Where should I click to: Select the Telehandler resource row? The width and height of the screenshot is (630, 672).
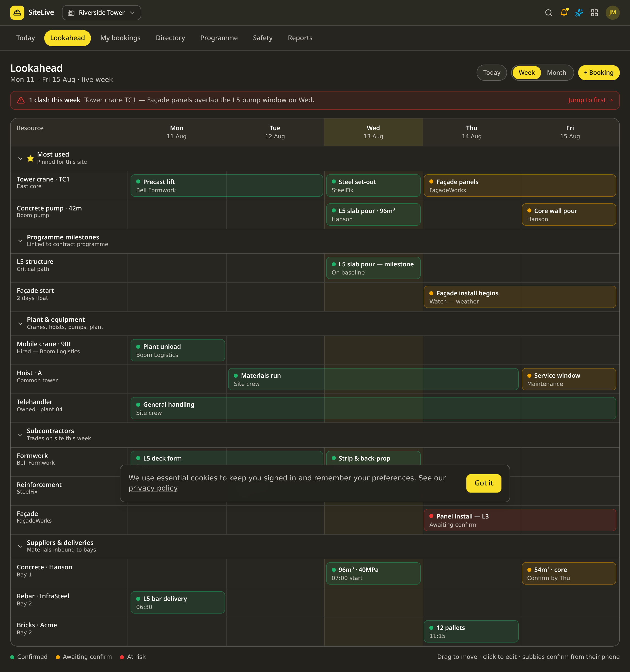(69, 408)
